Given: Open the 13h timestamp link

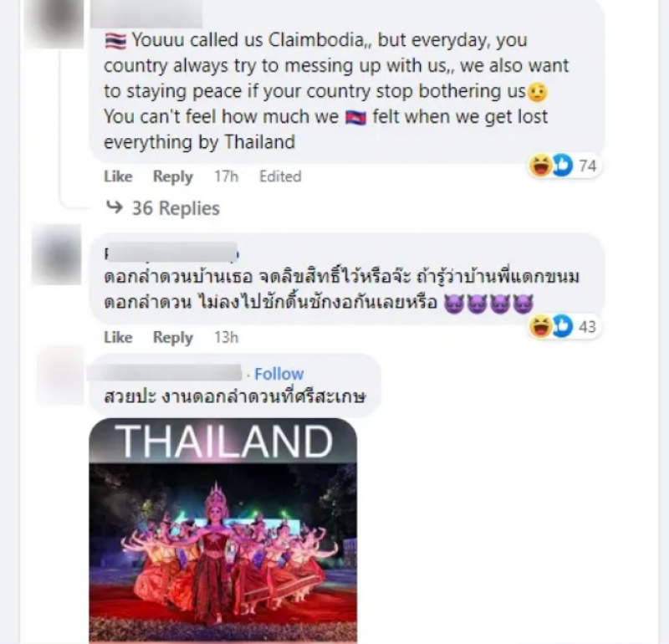Looking at the screenshot, I should point(226,337).
